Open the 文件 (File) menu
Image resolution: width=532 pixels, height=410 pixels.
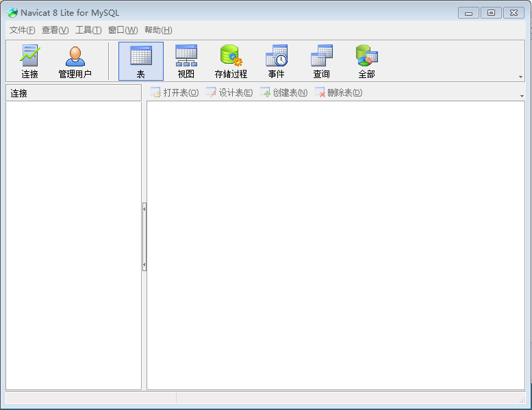pos(22,30)
